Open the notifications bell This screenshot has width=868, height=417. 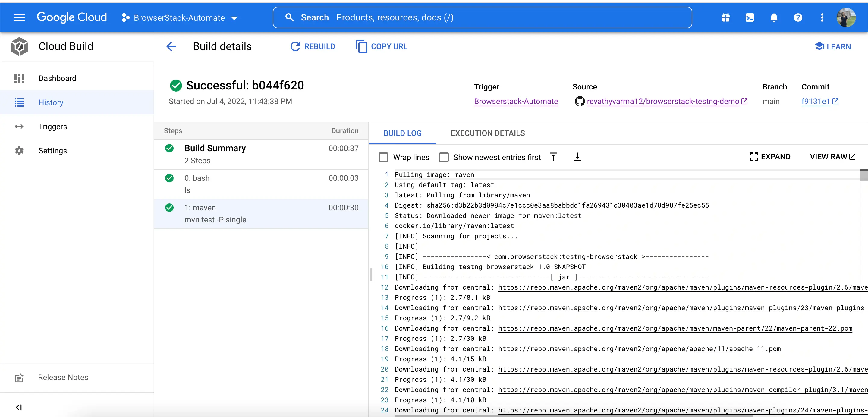(774, 17)
